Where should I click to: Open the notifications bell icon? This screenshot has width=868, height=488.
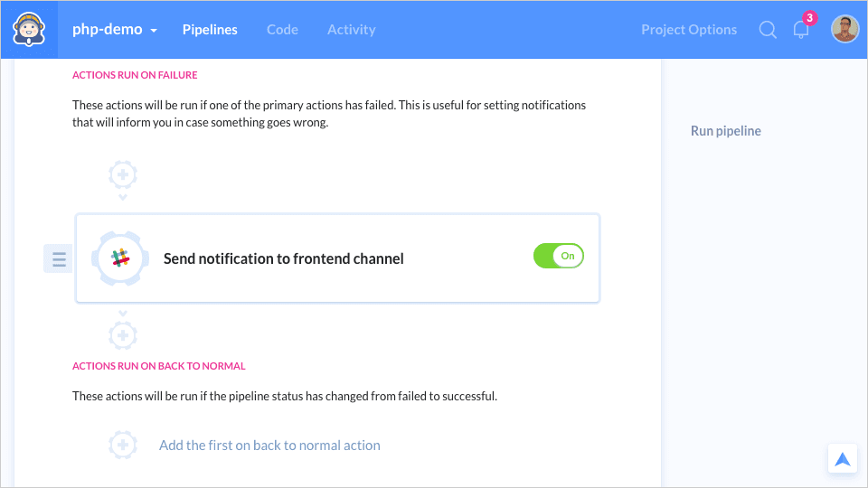[800, 30]
